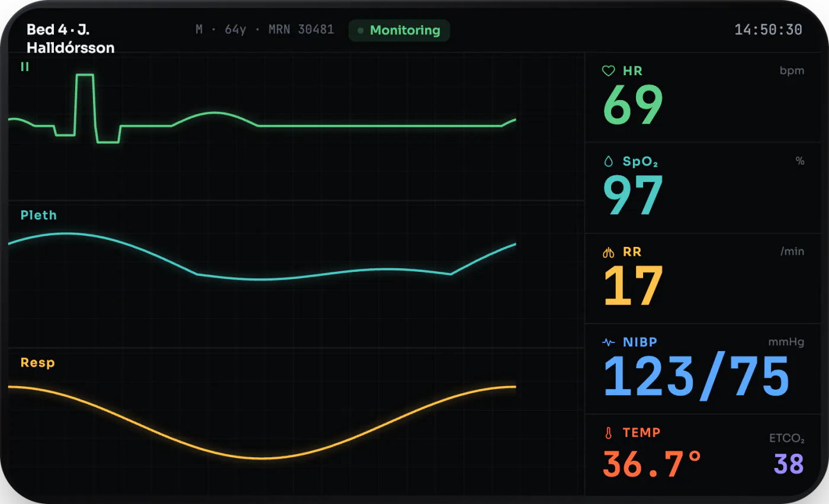
Task: Click the Bed 4 · J. Halldórsson patient name
Action: click(70, 38)
